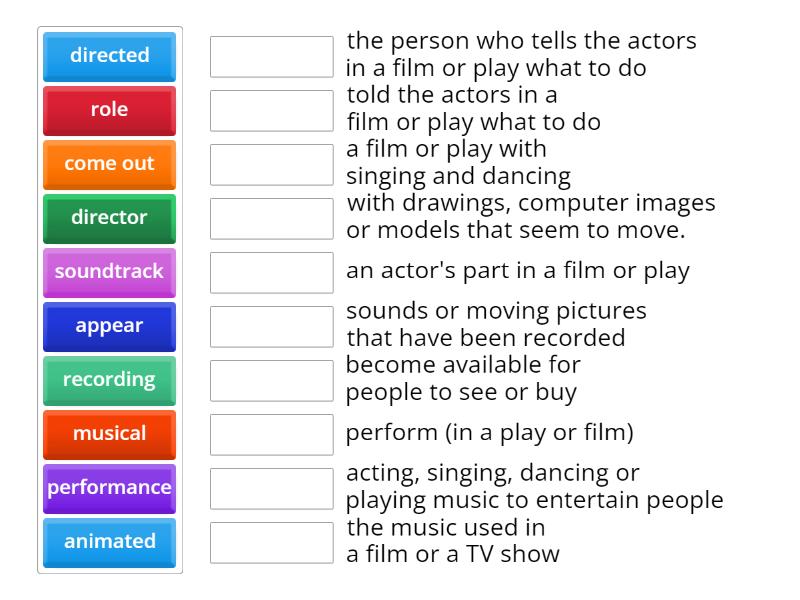Image resolution: width=800 pixels, height=600 pixels.
Task: Click the answer box beside the director definition
Action: click(x=271, y=57)
